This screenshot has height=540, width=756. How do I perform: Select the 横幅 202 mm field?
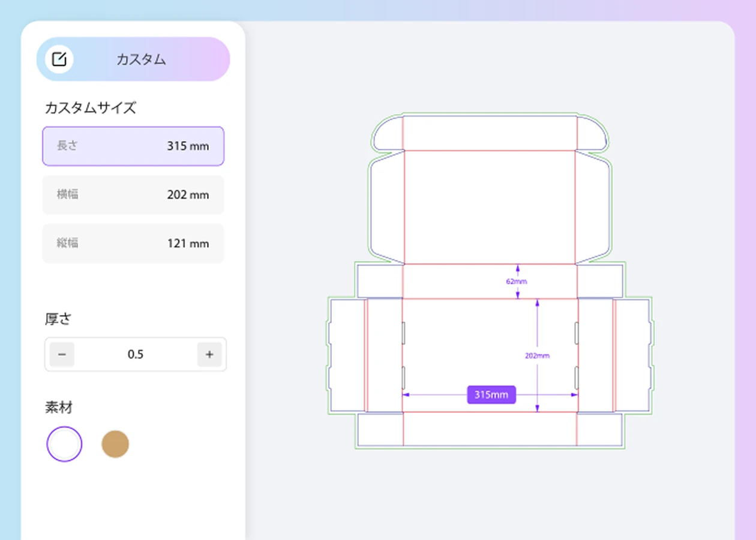[133, 194]
